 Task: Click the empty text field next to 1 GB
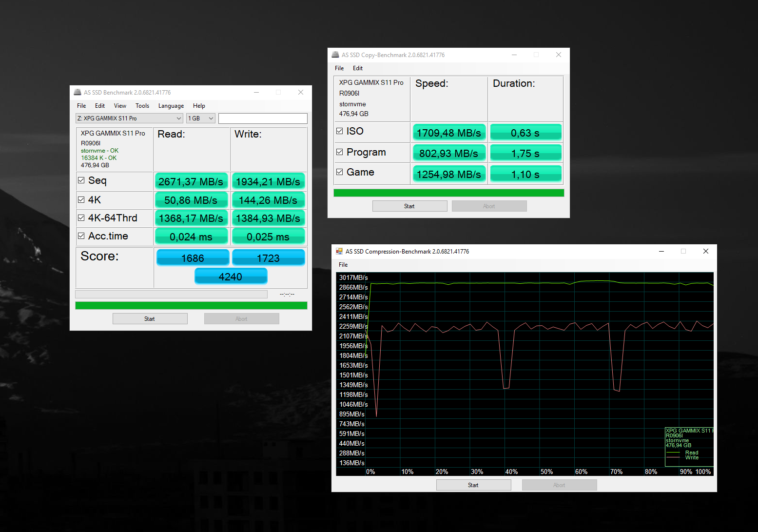pos(263,118)
